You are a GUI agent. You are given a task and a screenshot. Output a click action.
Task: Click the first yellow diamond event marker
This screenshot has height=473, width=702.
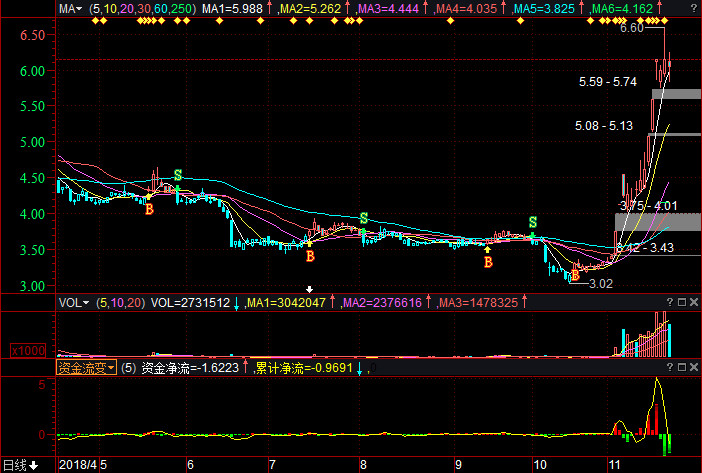95,20
